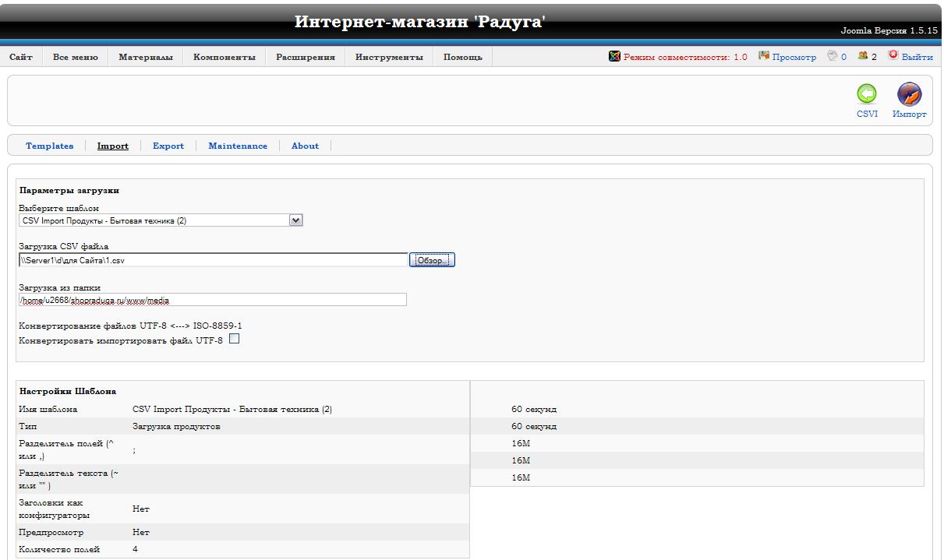
Task: Open the Сайт menu
Action: tap(21, 58)
